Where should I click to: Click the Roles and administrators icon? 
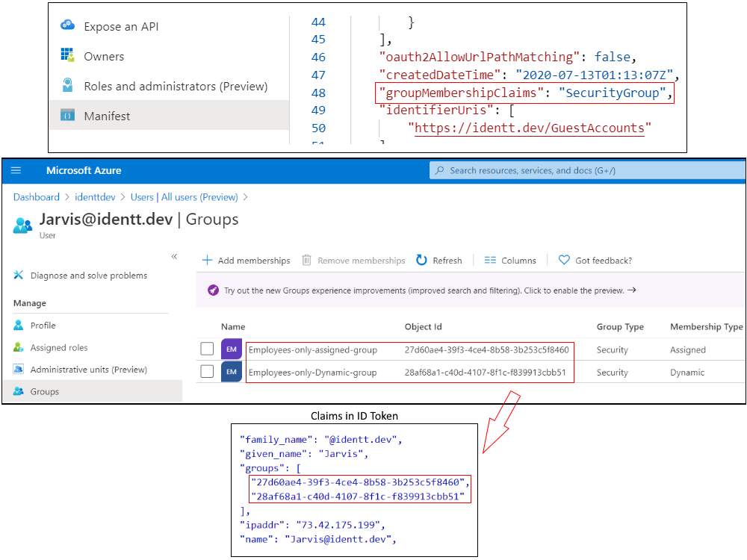[x=68, y=85]
